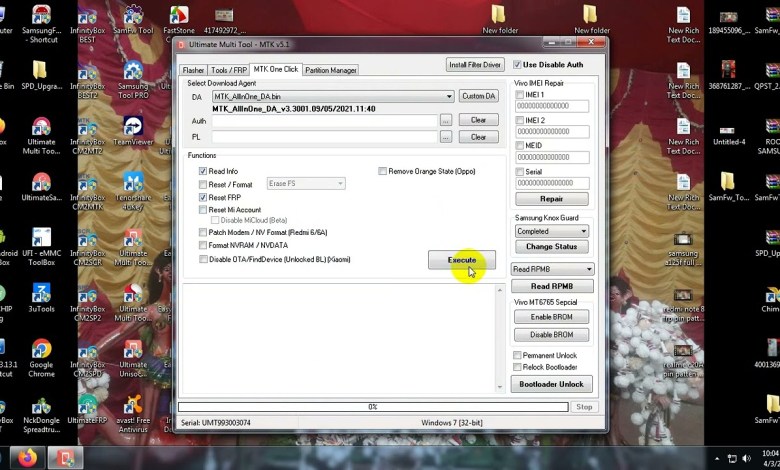Viewport: 780px width, 470px height.
Task: Open the TeamViewer desktop shortcut
Action: tap(132, 130)
